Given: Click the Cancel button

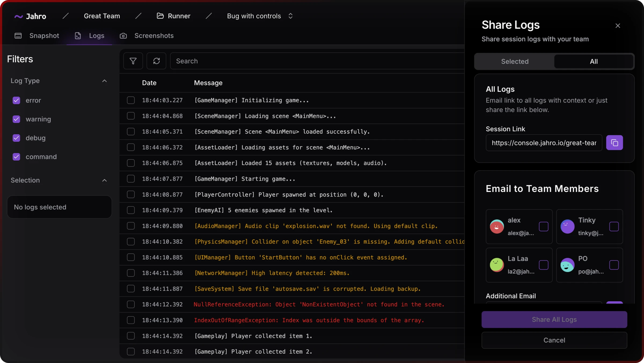Looking at the screenshot, I should 554,340.
